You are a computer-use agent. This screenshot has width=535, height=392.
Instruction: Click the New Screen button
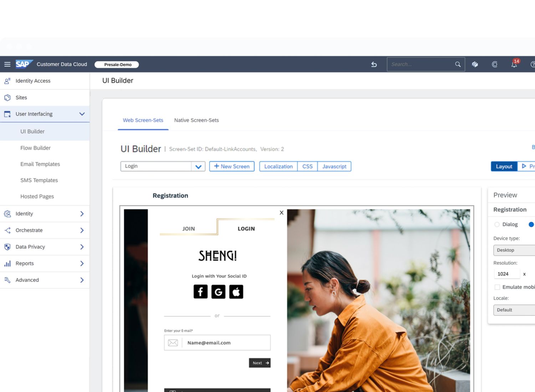pos(231,166)
